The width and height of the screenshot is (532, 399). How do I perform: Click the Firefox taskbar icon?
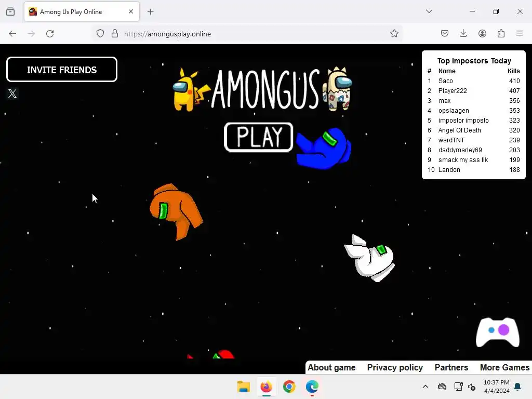tap(267, 387)
